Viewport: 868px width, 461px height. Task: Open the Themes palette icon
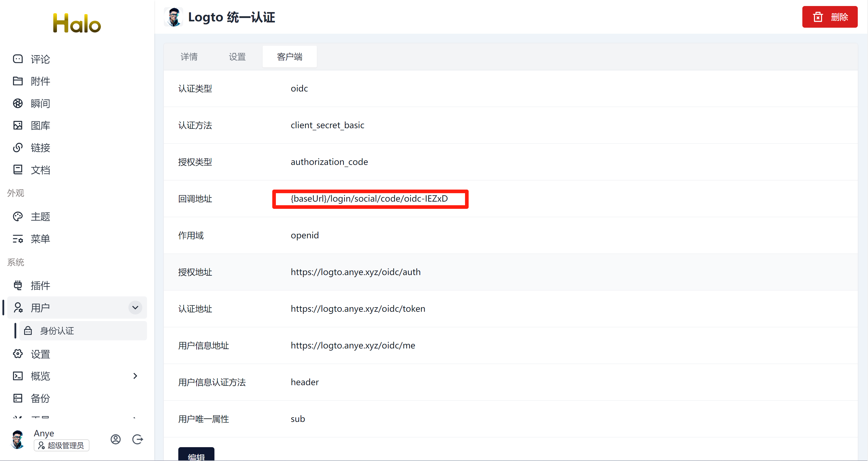[18, 217]
